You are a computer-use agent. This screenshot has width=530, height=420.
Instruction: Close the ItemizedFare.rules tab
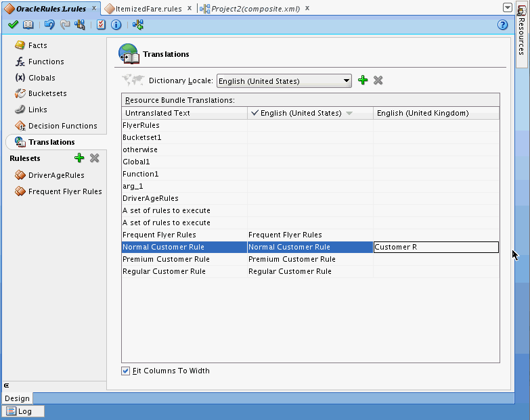[x=190, y=7]
